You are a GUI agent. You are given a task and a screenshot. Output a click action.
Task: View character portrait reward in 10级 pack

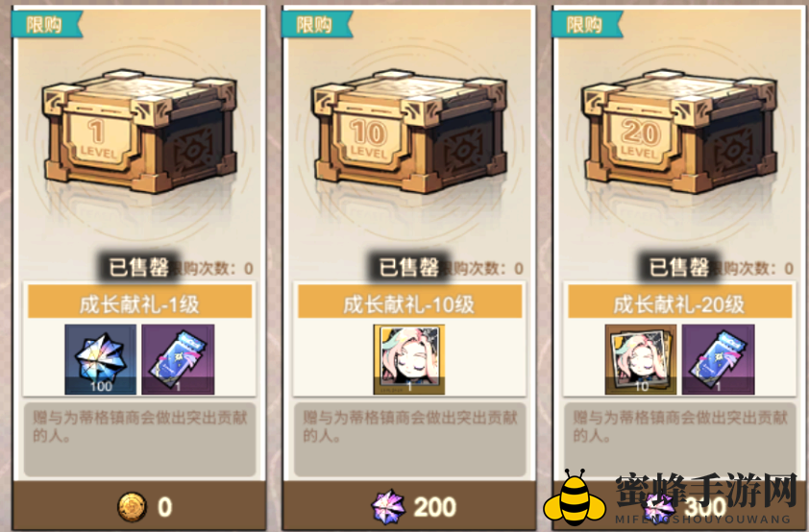409,359
